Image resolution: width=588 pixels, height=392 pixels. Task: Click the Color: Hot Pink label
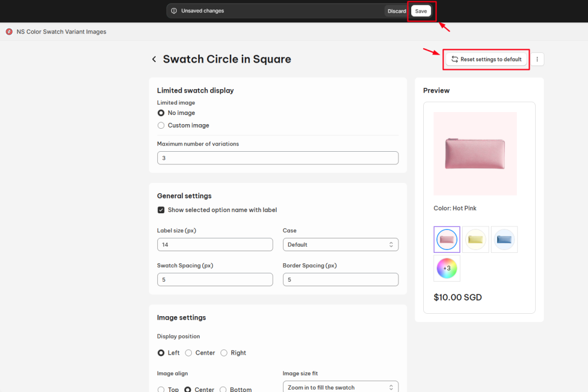(x=455, y=209)
